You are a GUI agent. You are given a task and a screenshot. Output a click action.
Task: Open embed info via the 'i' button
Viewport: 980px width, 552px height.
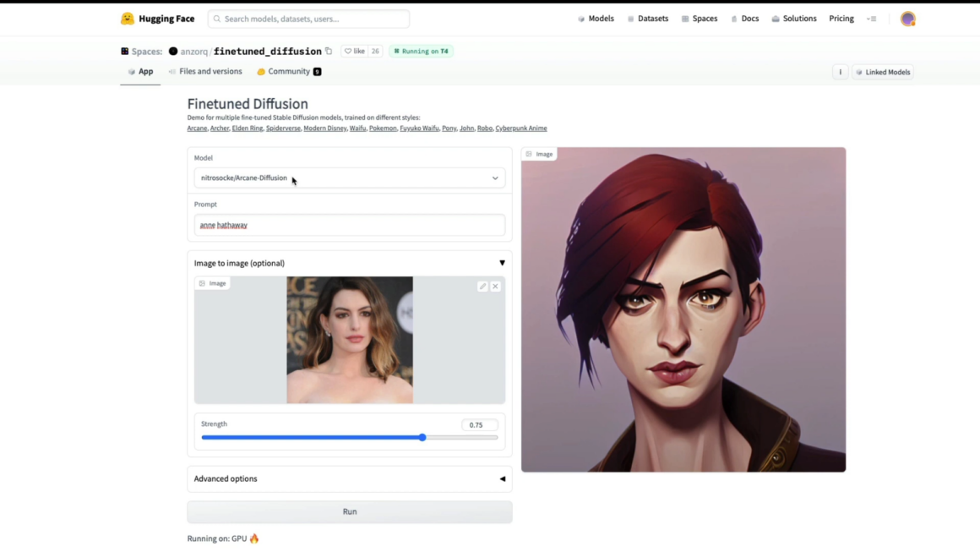tap(839, 72)
